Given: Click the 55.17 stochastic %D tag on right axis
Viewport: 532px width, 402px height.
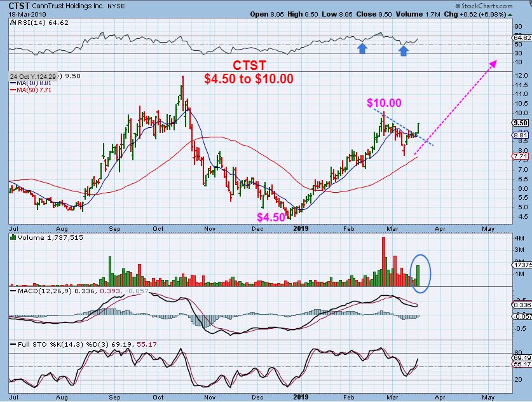Looking at the screenshot, I should (x=522, y=364).
